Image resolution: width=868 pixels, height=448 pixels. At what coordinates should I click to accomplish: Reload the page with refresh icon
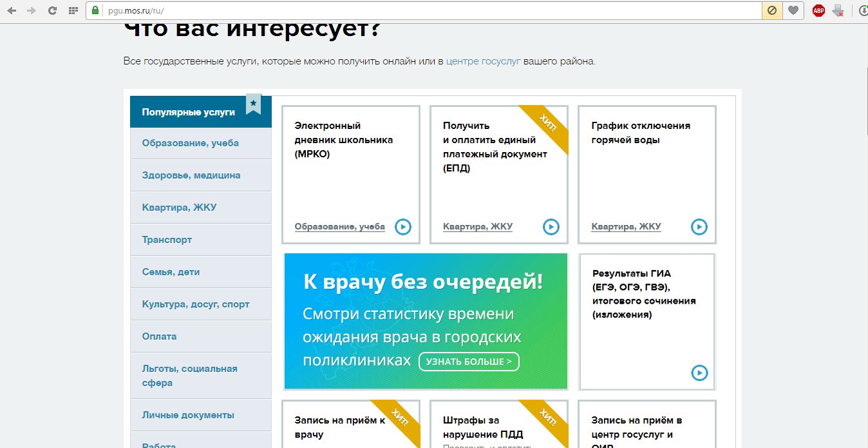(53, 10)
